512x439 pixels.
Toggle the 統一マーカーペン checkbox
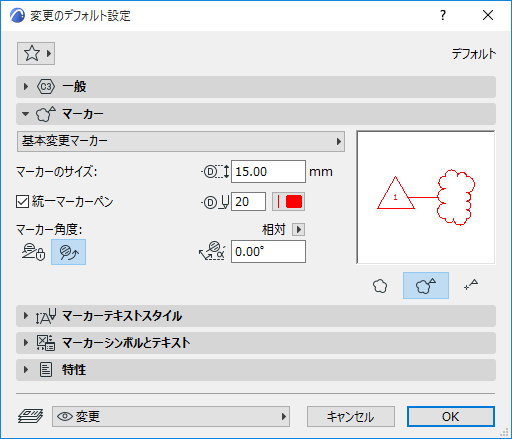coord(22,202)
